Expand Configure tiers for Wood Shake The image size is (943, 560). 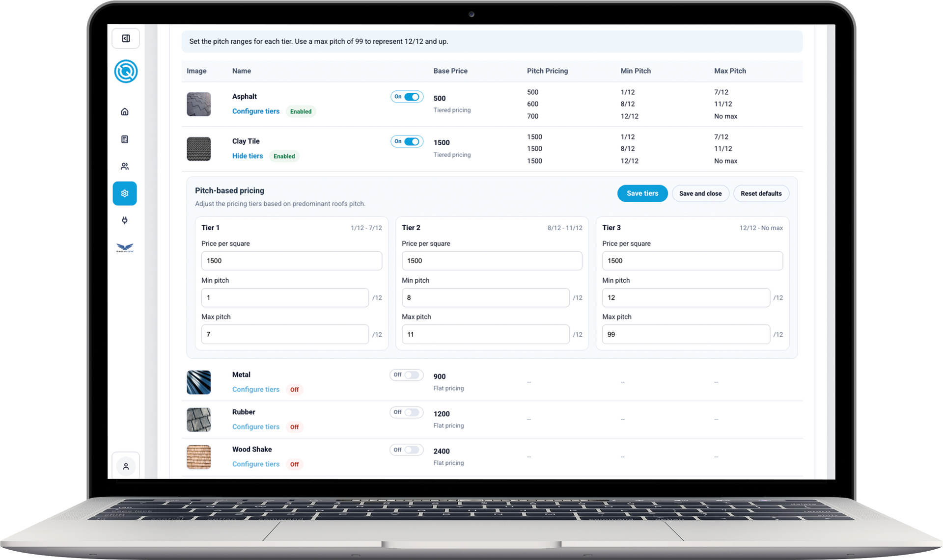click(255, 464)
